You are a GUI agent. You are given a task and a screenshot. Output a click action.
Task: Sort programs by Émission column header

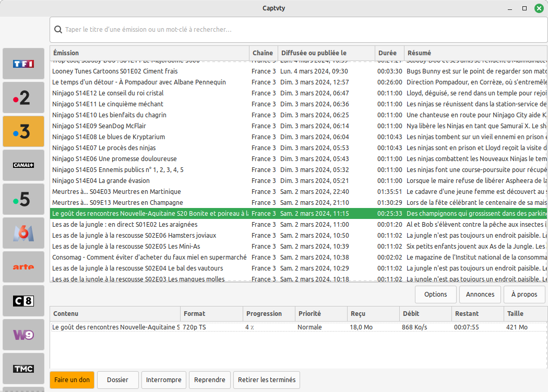coord(149,53)
